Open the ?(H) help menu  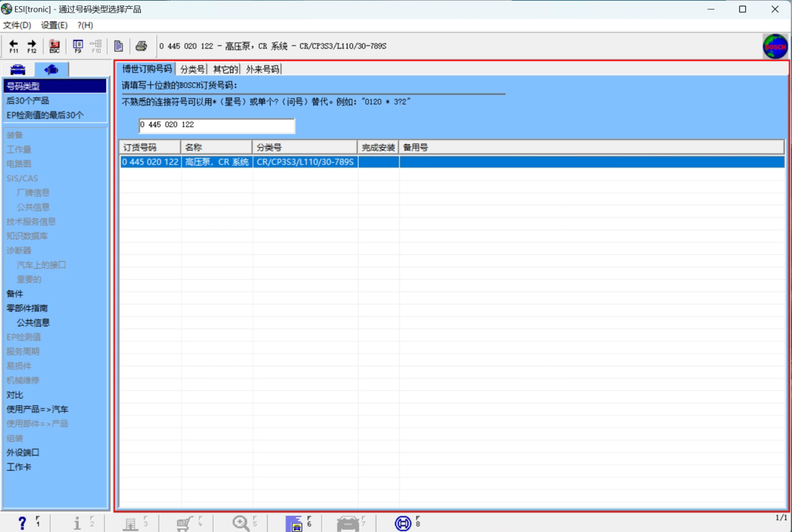[x=85, y=25]
